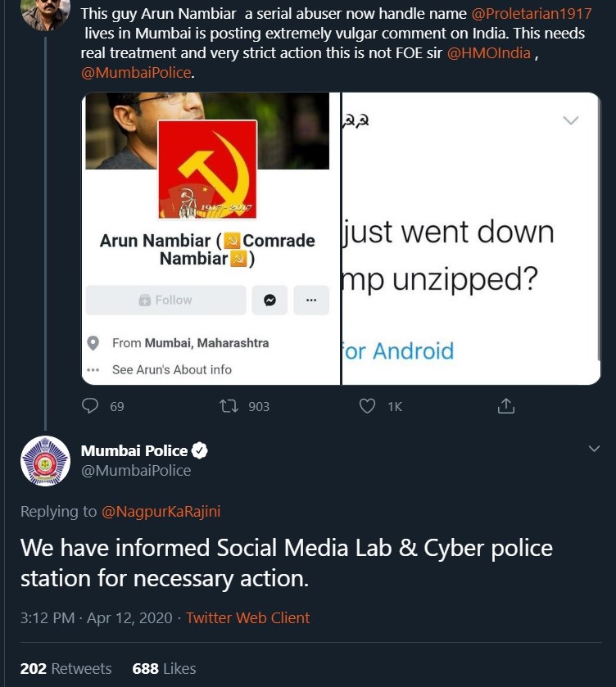Like the tweet with the heart icon

click(368, 406)
